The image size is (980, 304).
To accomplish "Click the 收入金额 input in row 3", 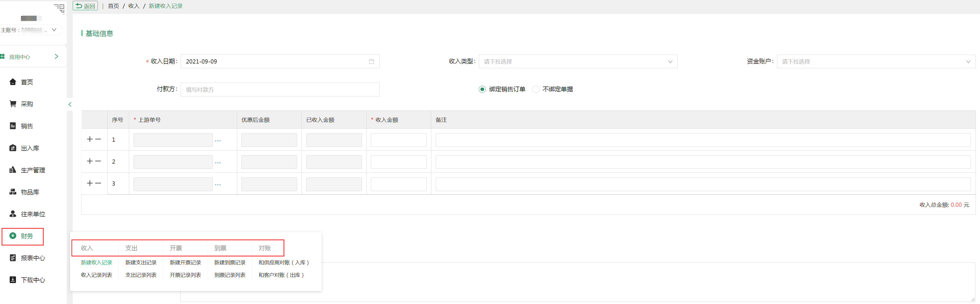I will [398, 184].
